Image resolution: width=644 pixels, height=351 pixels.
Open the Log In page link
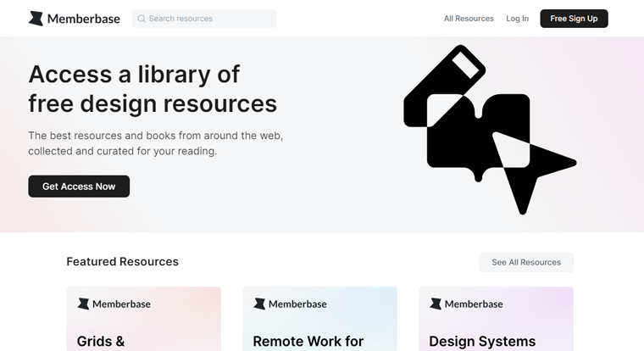517,19
